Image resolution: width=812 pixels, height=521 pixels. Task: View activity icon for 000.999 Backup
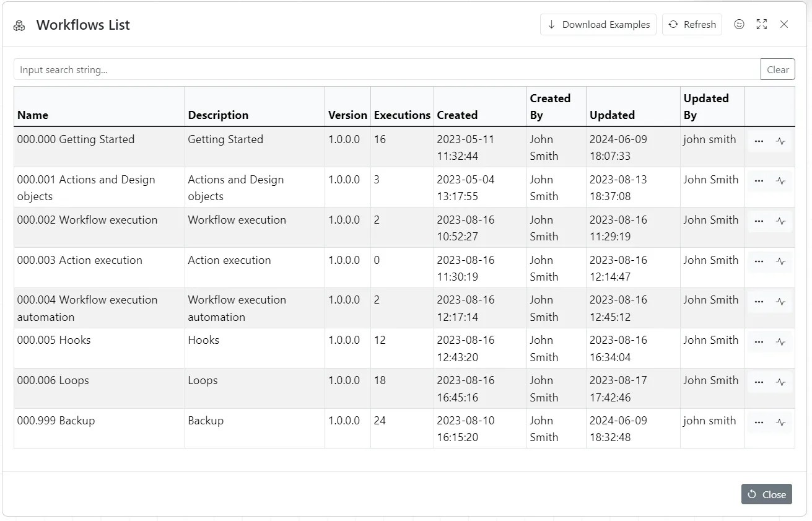[x=781, y=422]
